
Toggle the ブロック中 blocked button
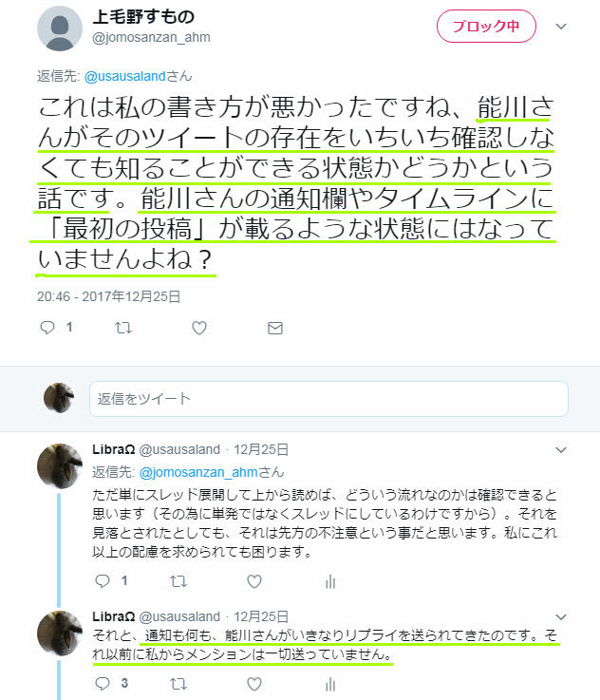pos(486,27)
